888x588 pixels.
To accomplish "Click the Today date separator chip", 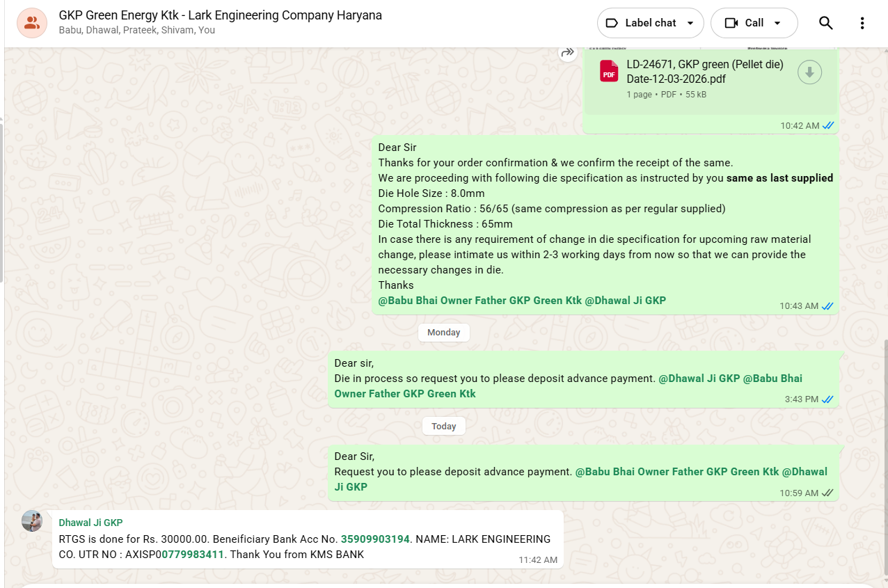I will (x=443, y=427).
